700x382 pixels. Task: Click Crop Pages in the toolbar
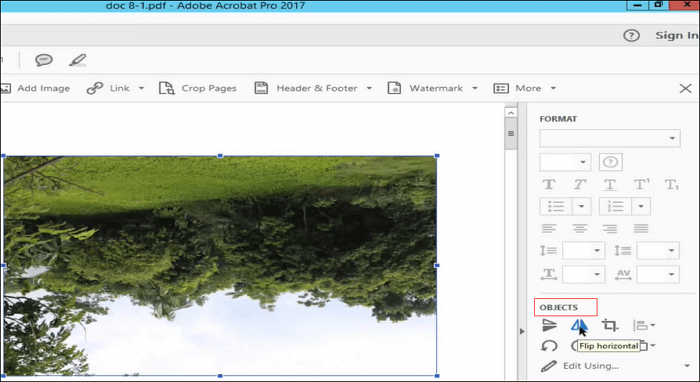click(198, 88)
